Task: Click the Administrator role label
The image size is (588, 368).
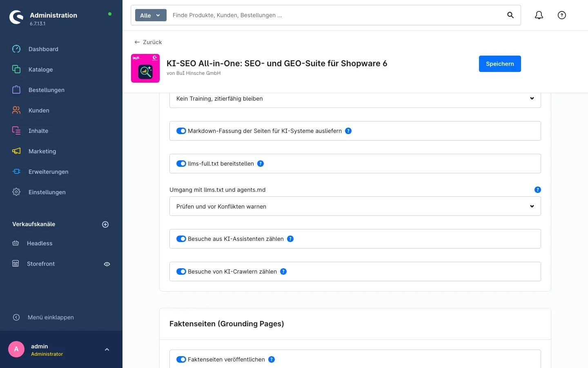Action: click(x=47, y=354)
